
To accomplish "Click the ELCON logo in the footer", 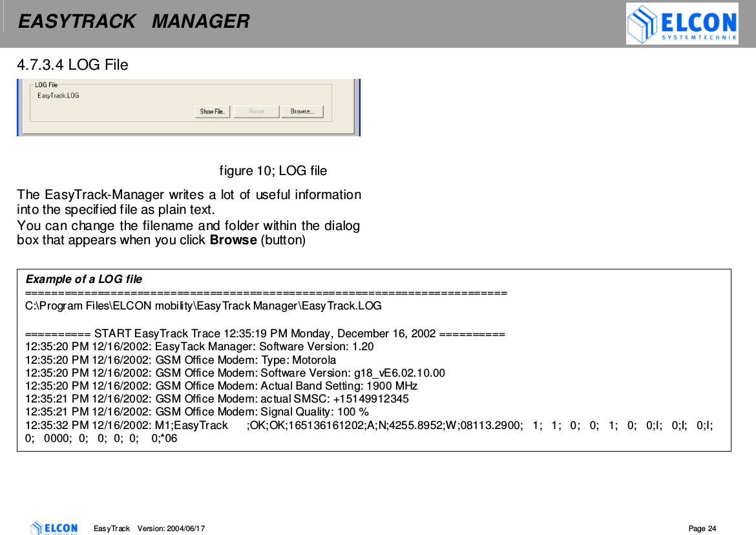I will pyautogui.click(x=54, y=527).
